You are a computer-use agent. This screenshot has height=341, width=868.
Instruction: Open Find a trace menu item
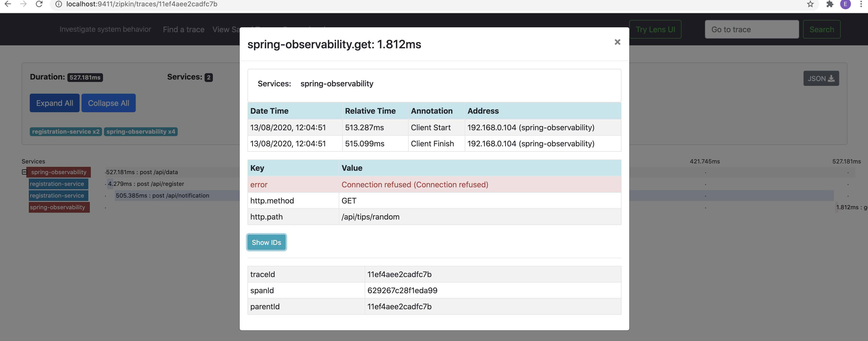(x=184, y=29)
